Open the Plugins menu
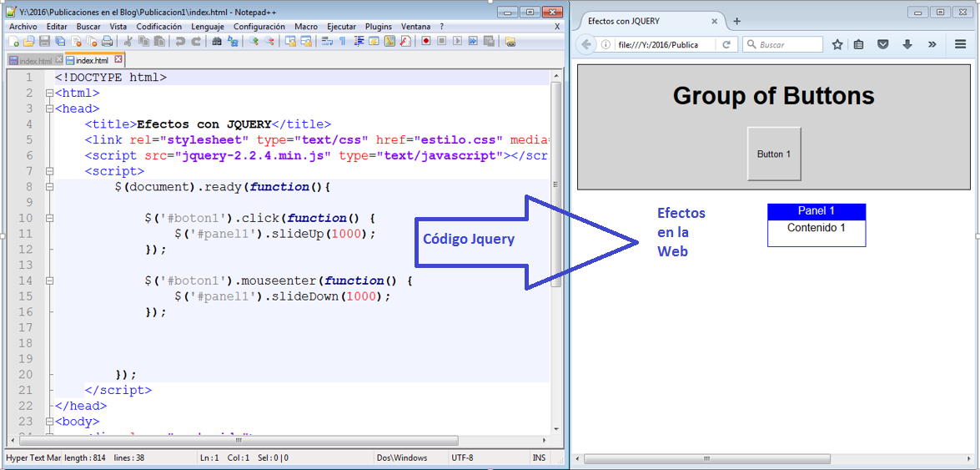 coord(378,27)
